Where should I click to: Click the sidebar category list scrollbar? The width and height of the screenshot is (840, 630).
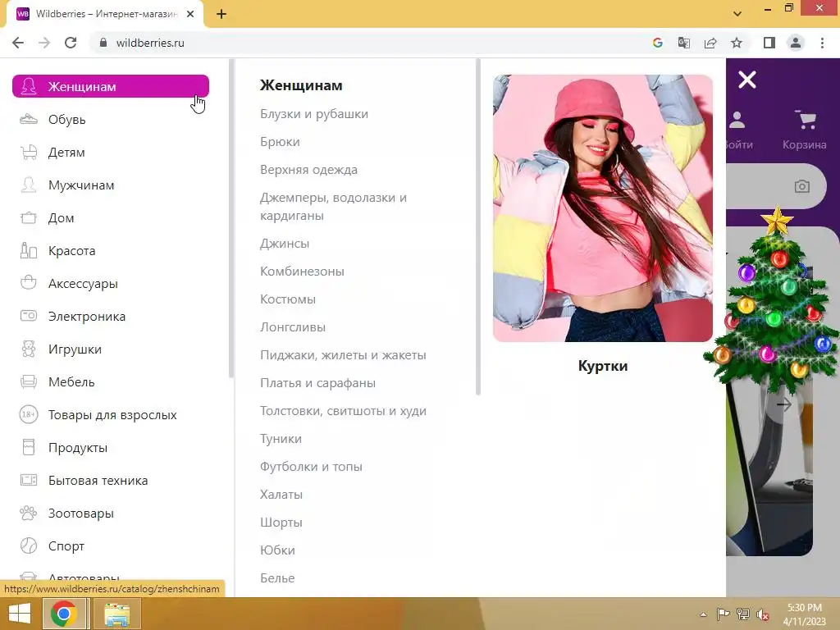231,218
